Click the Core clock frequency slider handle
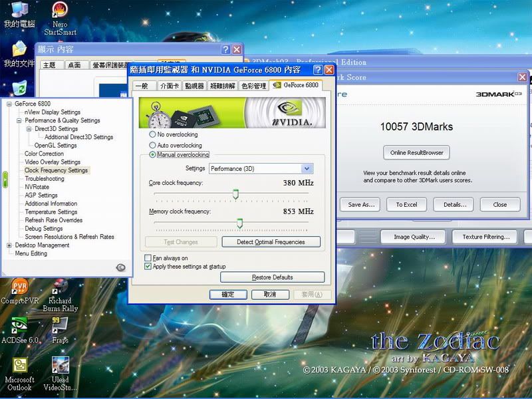The image size is (532, 399). pos(235,194)
